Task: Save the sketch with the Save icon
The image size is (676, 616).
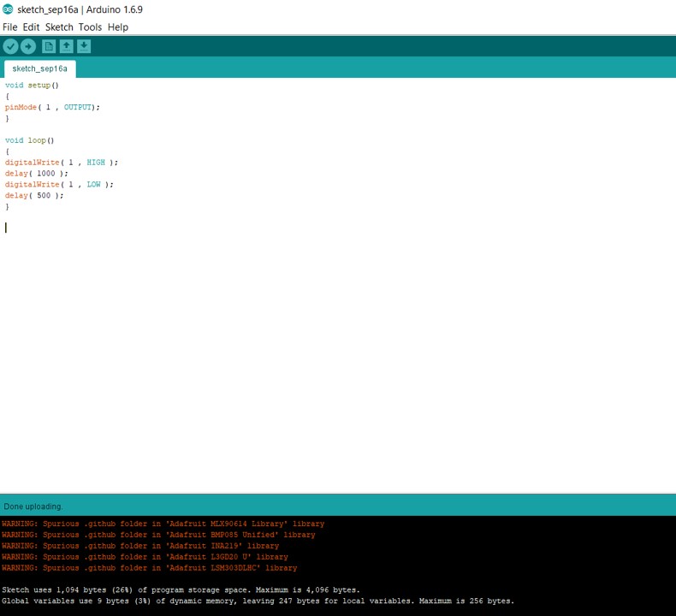Action: coord(84,46)
